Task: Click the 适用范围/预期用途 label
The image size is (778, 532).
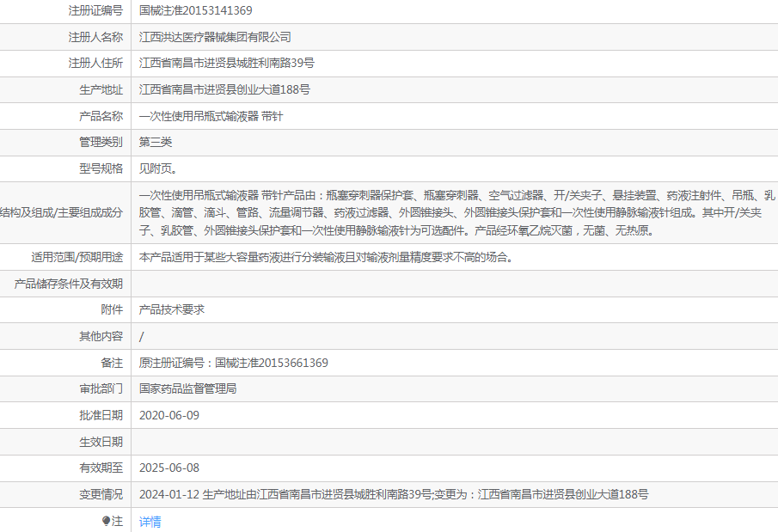Action: (77, 257)
